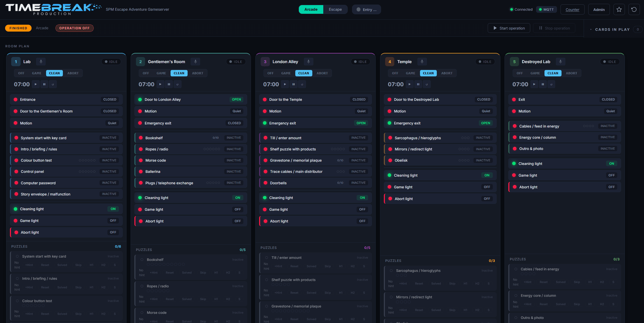Click Skip for Till / enter amount
Viewport: 644px width, 323px height.
point(328,266)
